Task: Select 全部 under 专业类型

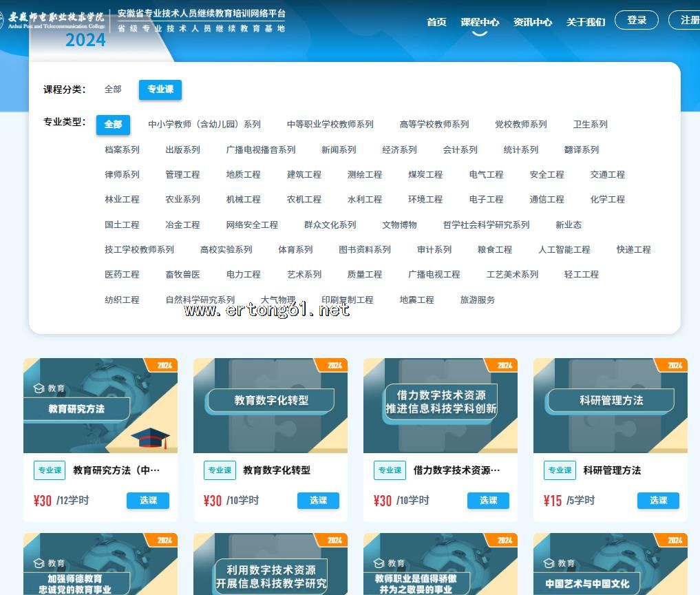Action: tap(113, 125)
